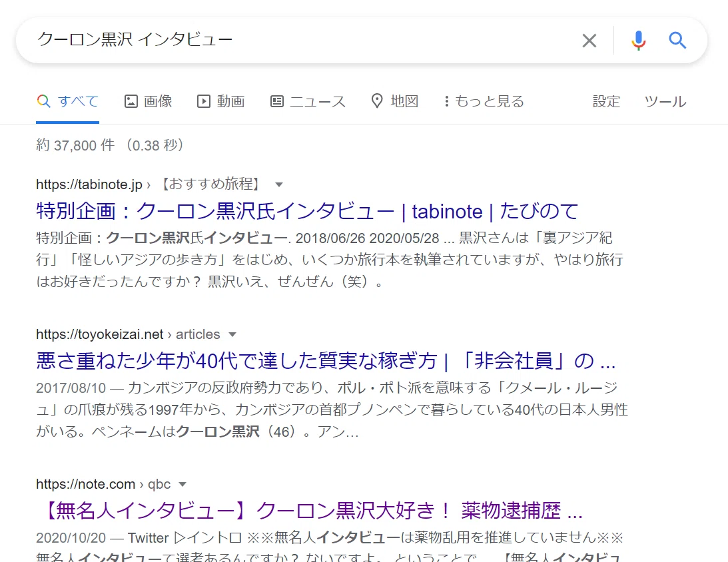The image size is (728, 562).
Task: Expand the dropdown arrow next to note.com URL
Action: tap(182, 485)
